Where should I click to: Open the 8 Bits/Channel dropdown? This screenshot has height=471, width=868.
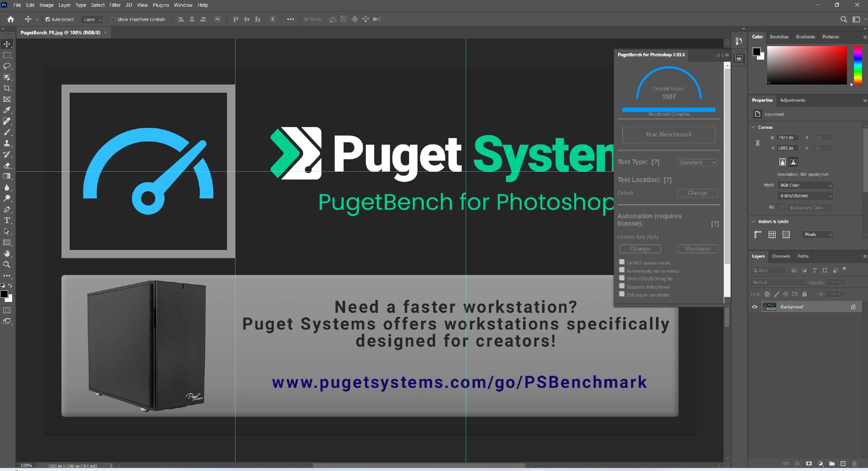click(805, 196)
